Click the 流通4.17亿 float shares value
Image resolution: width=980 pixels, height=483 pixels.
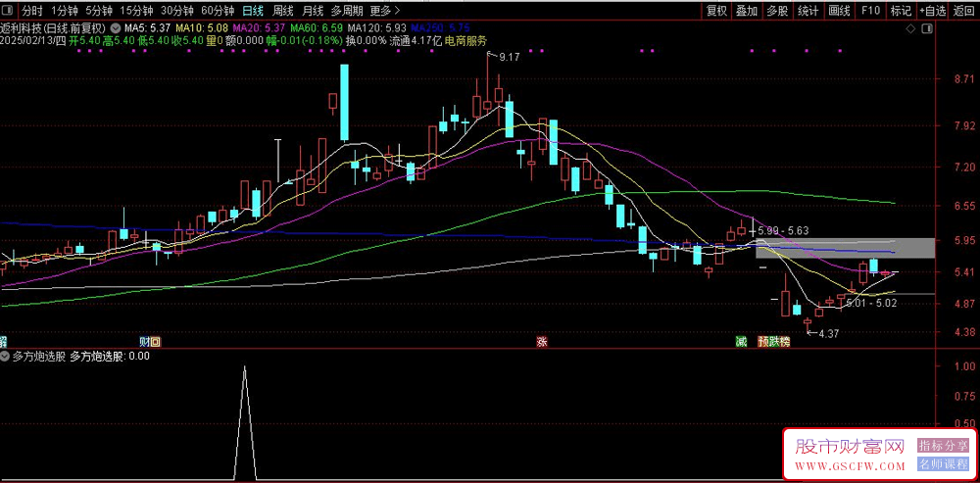click(416, 40)
